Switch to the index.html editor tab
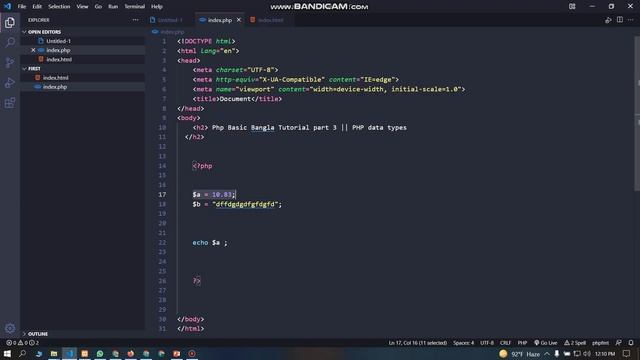The image size is (640, 360). pyautogui.click(x=269, y=20)
